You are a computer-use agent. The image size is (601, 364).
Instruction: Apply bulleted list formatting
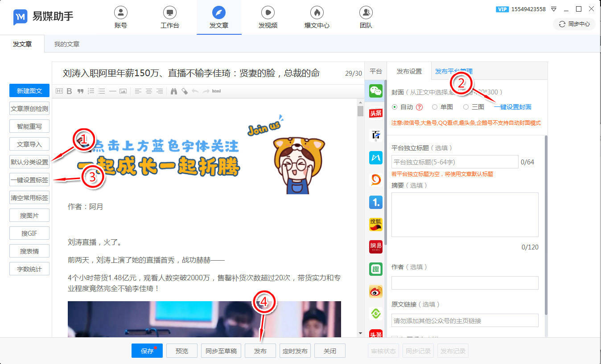(x=102, y=91)
